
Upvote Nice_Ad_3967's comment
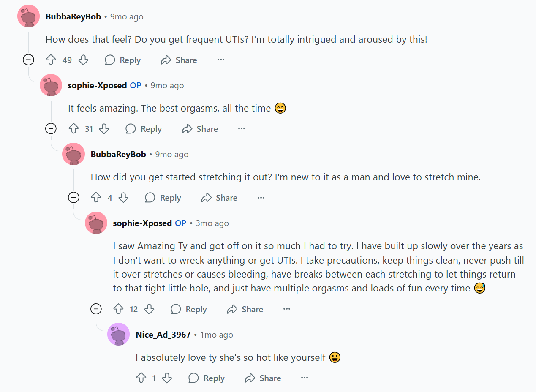141,378
